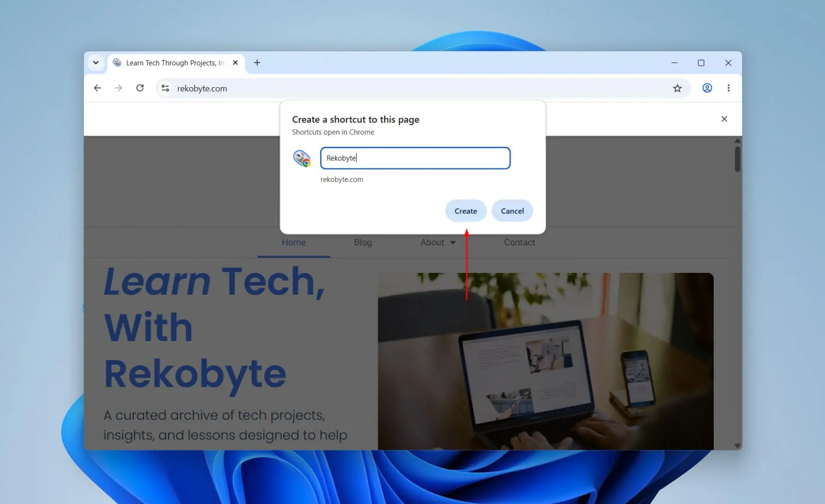The width and height of the screenshot is (825, 504).
Task: Click the scrollbar down arrow
Action: pyautogui.click(x=738, y=446)
